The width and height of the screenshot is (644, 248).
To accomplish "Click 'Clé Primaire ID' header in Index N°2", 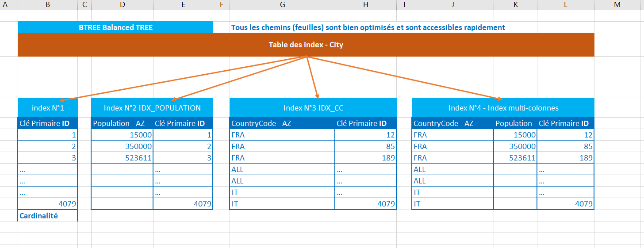I will pyautogui.click(x=183, y=123).
